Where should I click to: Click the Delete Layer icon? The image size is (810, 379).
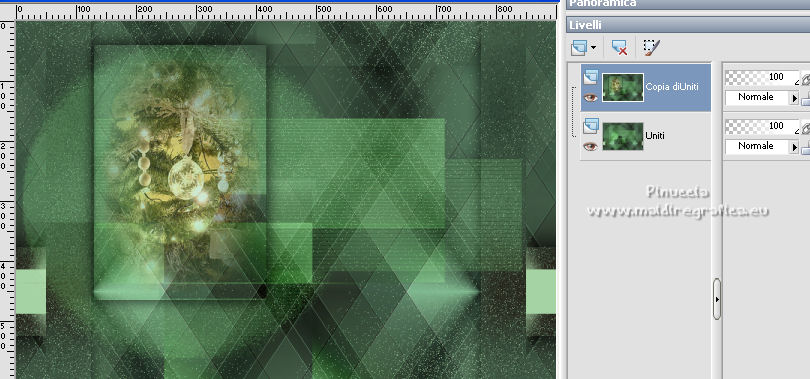(619, 48)
